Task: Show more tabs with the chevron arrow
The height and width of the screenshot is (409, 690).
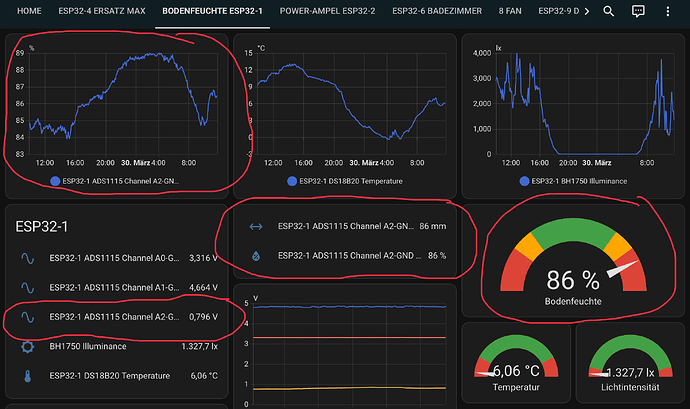Action: point(587,11)
